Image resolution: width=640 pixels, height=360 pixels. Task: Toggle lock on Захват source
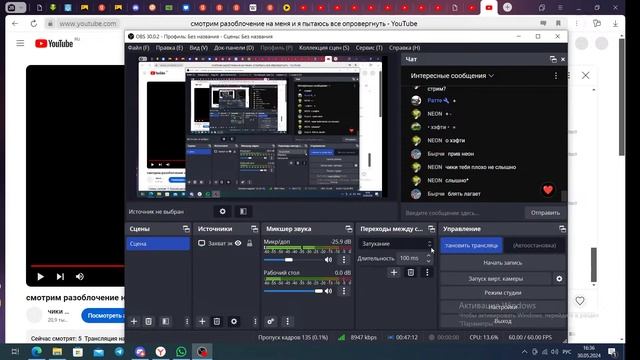point(250,243)
